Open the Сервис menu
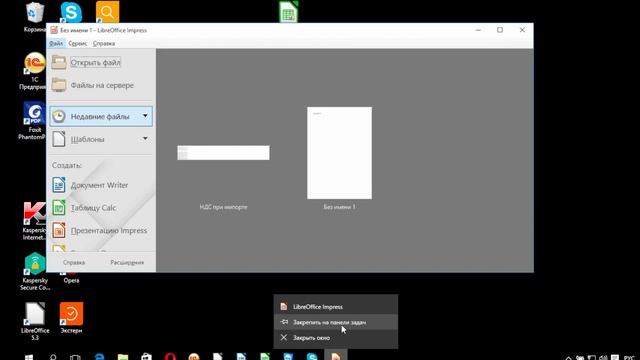Viewport: 640px width, 360px height. [78, 43]
